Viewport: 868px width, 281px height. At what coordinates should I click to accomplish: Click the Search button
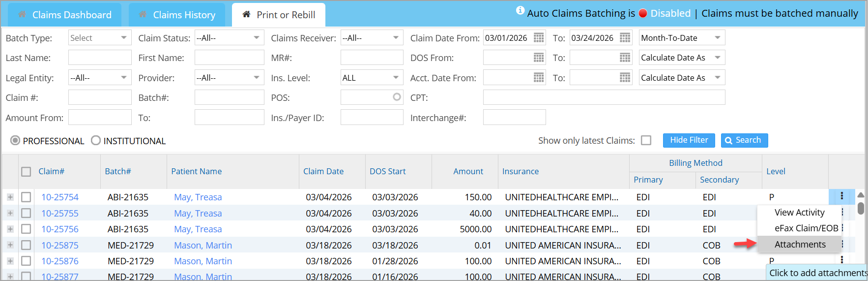click(744, 140)
